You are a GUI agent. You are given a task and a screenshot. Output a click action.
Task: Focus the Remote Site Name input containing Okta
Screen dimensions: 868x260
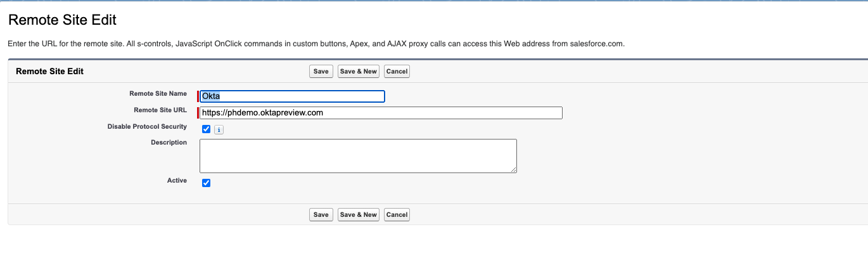point(292,96)
